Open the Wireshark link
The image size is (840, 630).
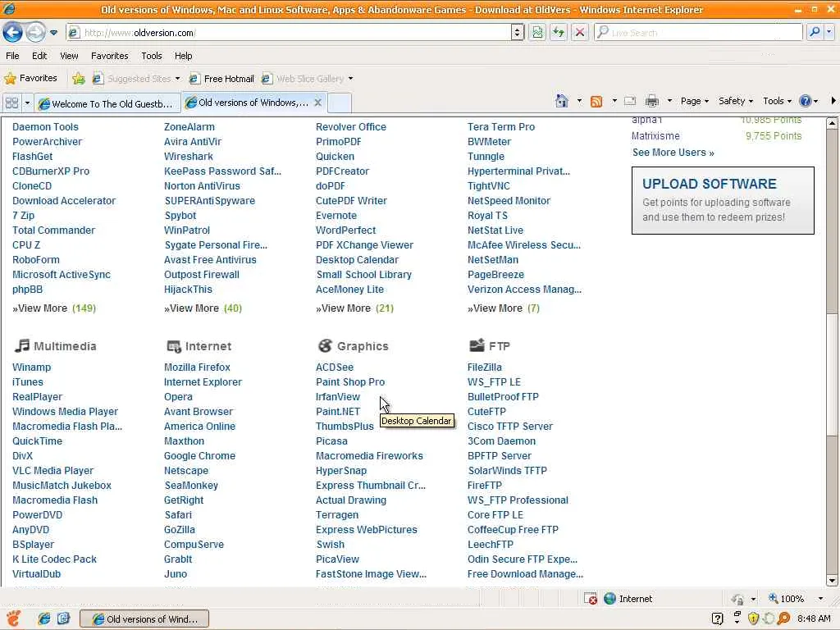point(189,157)
